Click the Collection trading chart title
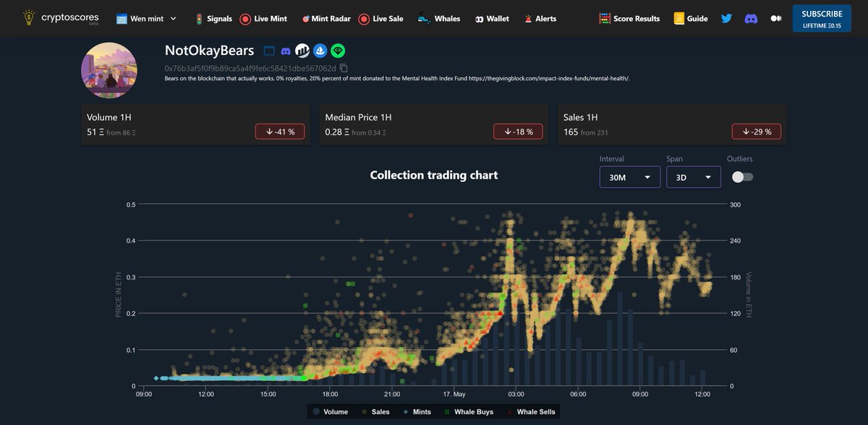 pos(434,175)
